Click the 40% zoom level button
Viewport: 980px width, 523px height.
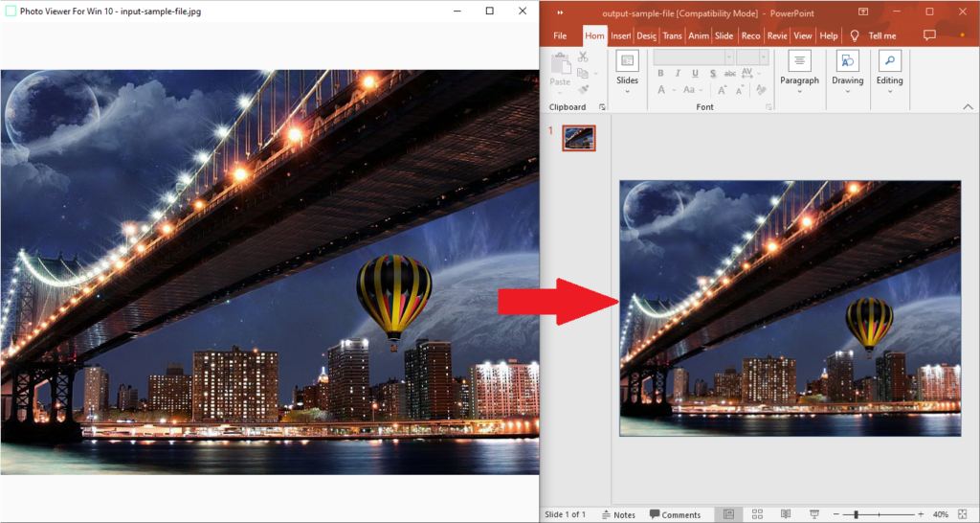point(941,514)
